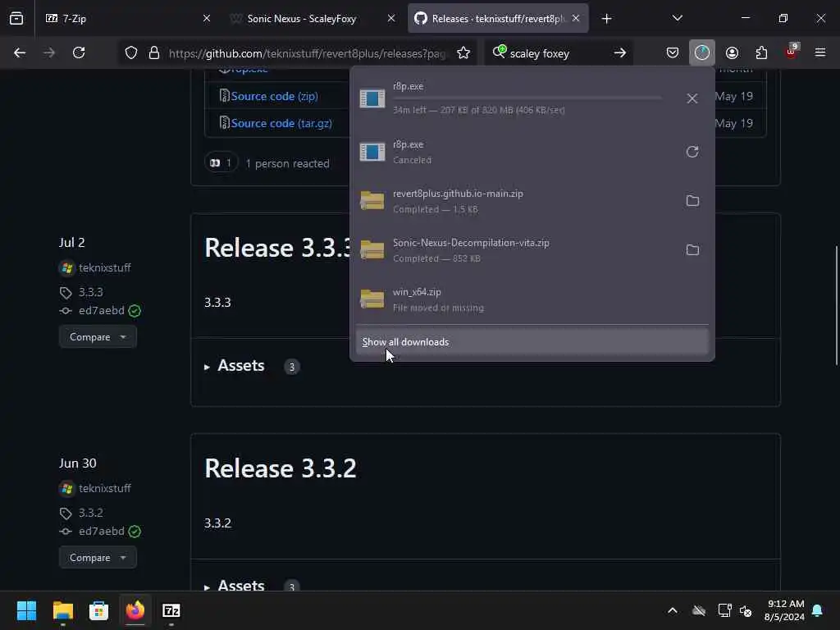Switch to the Sonic Nexus - ScaleyFoxy tab

312,18
